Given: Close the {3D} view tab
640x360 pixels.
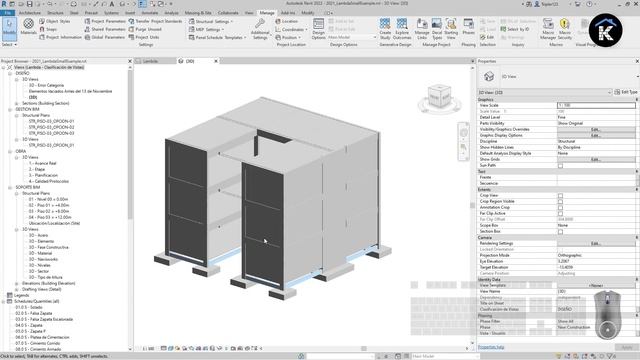Looking at the screenshot, I should [216, 61].
